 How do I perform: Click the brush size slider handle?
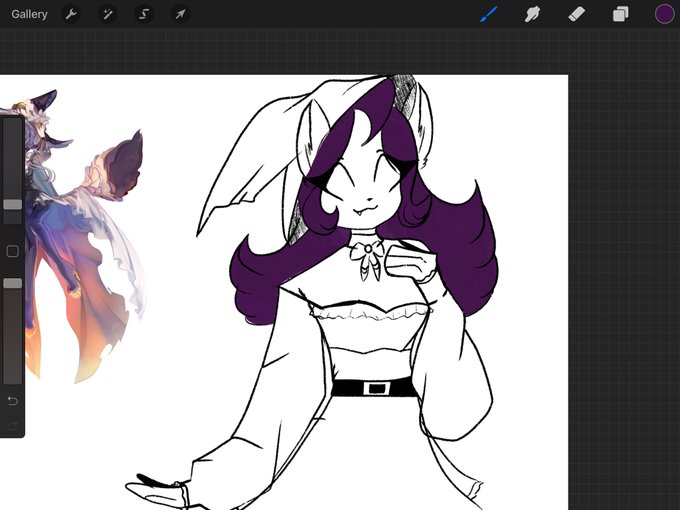pyautogui.click(x=13, y=205)
